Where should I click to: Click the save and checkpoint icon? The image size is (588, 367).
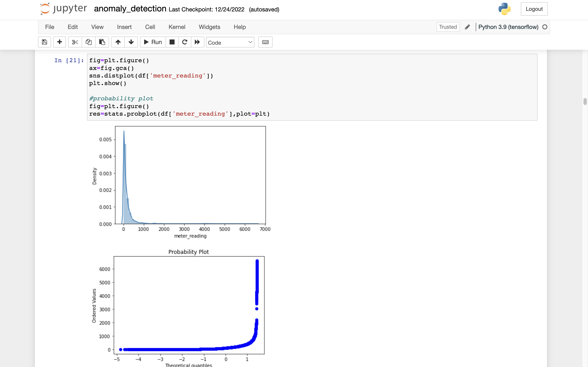(x=45, y=42)
